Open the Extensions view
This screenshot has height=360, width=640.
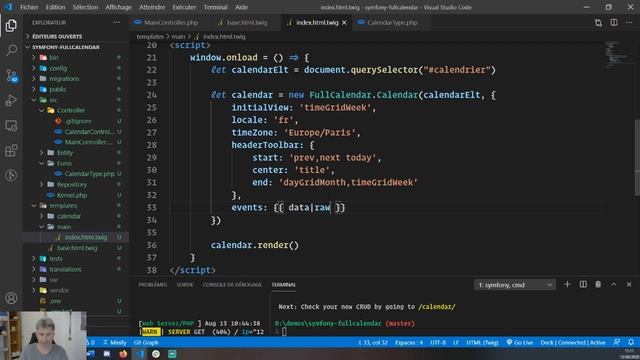coord(11,151)
